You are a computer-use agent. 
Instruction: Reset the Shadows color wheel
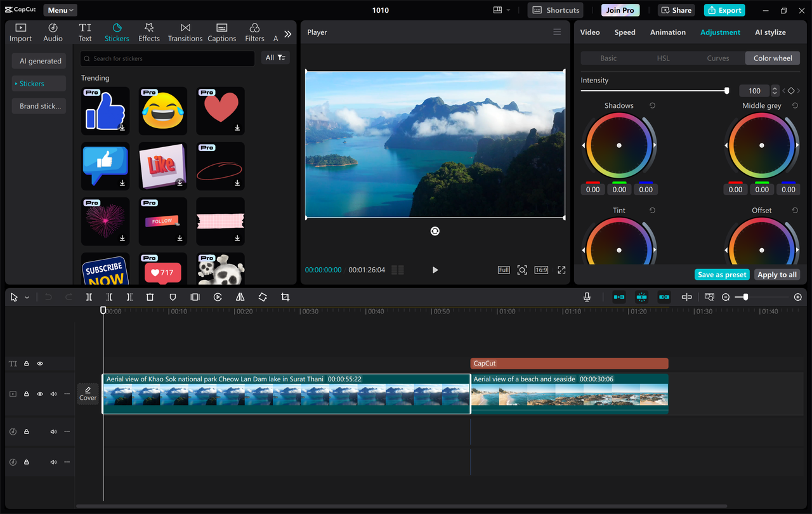click(x=652, y=106)
